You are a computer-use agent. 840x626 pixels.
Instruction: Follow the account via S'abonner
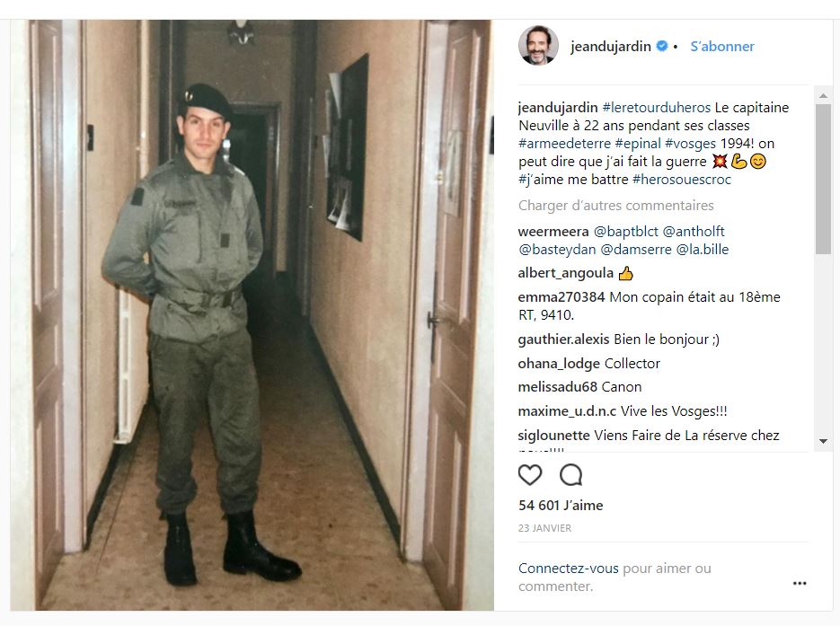pyautogui.click(x=721, y=47)
